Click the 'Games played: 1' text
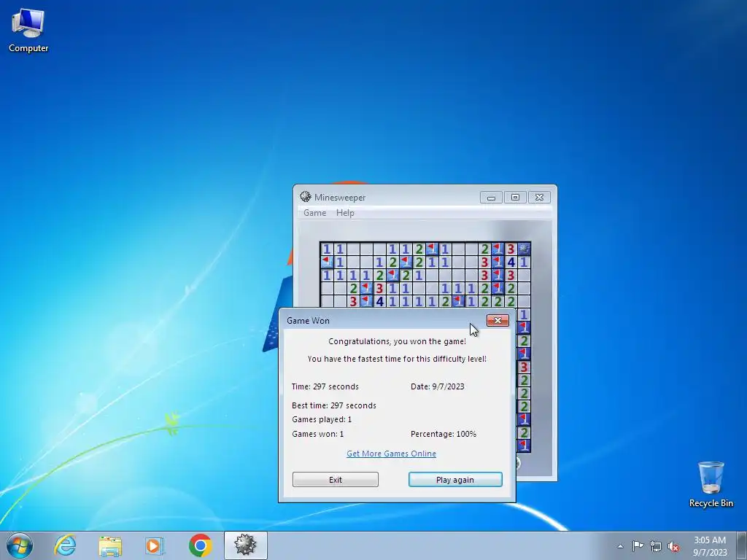The height and width of the screenshot is (560, 747). [322, 419]
